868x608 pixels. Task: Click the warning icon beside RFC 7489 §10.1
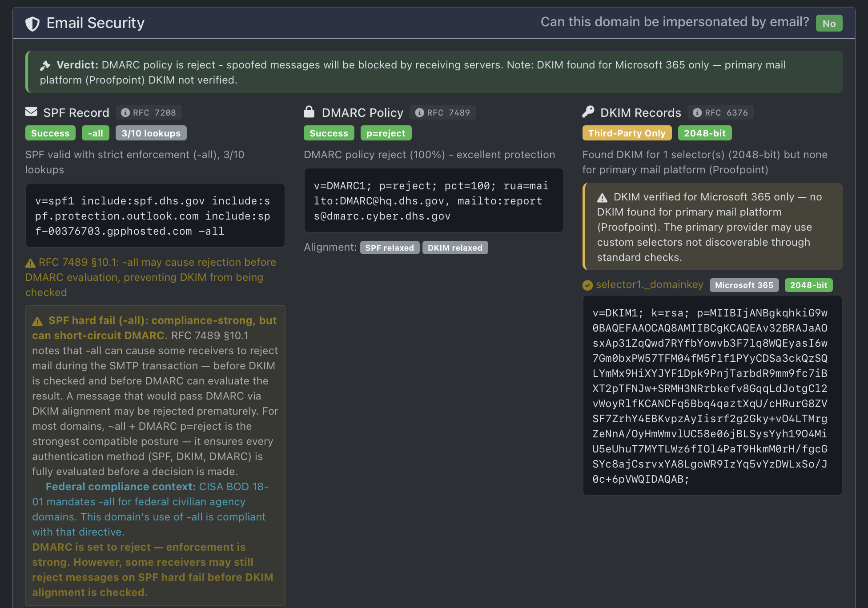[30, 263]
